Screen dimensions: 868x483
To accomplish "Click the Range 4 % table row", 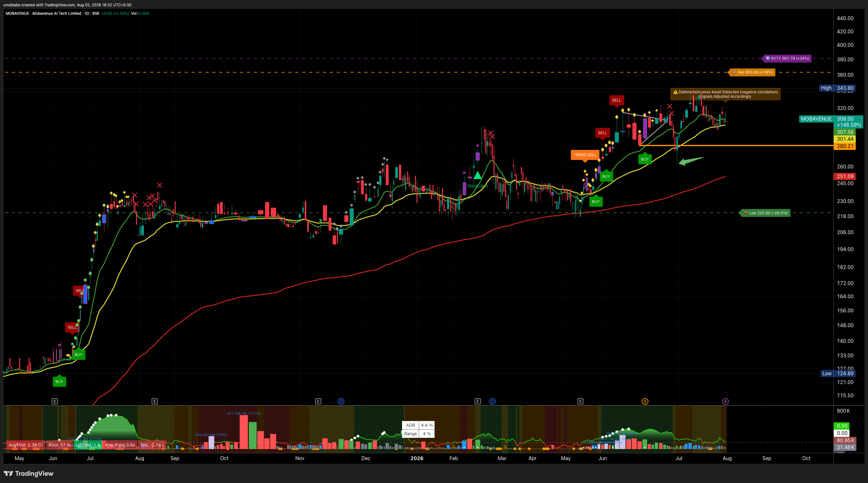I will tap(418, 434).
